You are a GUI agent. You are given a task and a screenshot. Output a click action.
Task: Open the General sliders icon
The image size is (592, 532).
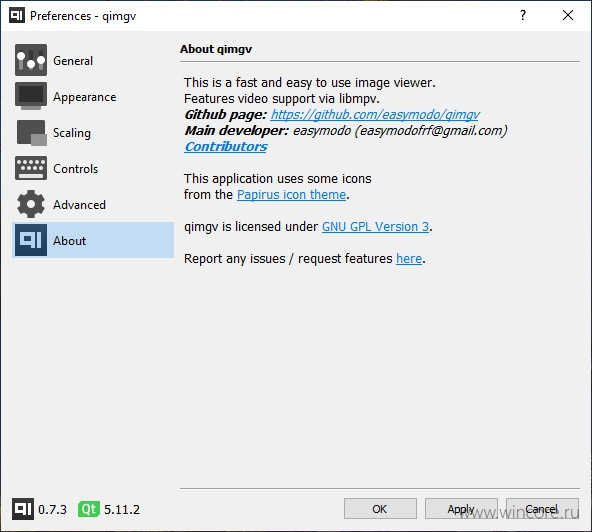(31, 60)
